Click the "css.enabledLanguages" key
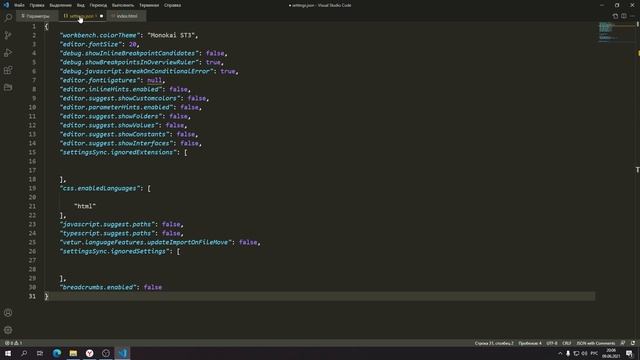The height and width of the screenshot is (360, 640). (100, 188)
